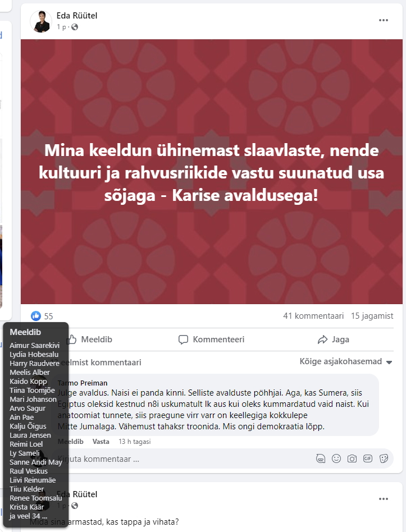Screen dimensions: 406x532
Task: Open the first post's three-dot options menu
Action: (383, 20)
